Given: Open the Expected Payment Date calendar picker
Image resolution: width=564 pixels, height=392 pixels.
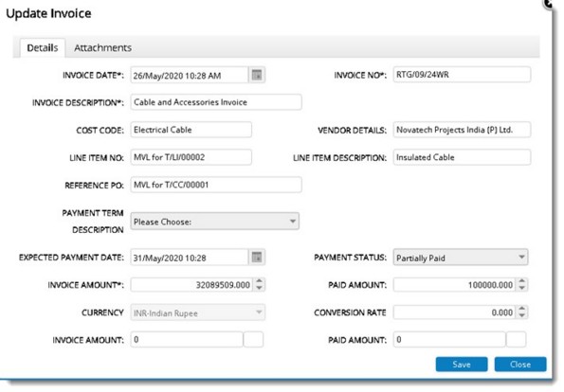Looking at the screenshot, I should point(257,258).
